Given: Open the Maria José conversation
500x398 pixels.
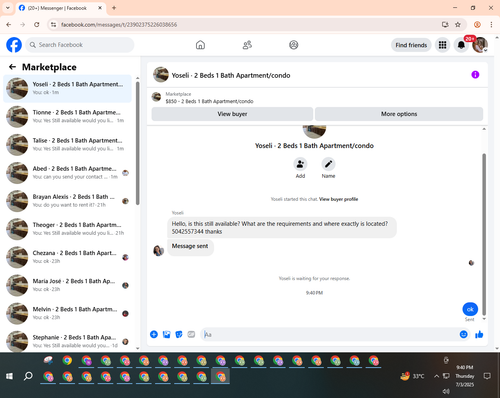Looking at the screenshot, I should pos(67,285).
